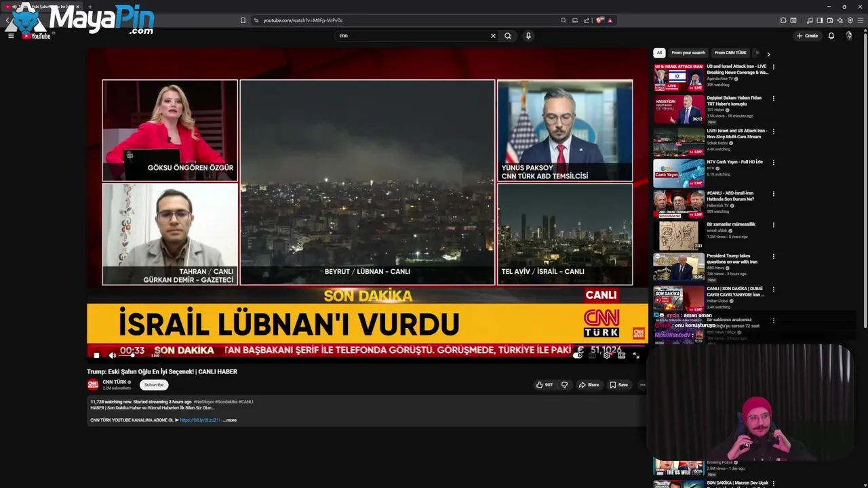The width and height of the screenshot is (868, 488).
Task: Go to YouTube home via the logo
Action: (37, 36)
